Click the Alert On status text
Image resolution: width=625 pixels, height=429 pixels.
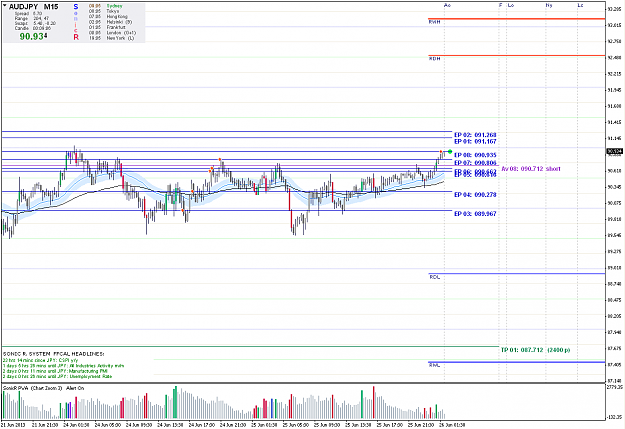(x=75, y=388)
